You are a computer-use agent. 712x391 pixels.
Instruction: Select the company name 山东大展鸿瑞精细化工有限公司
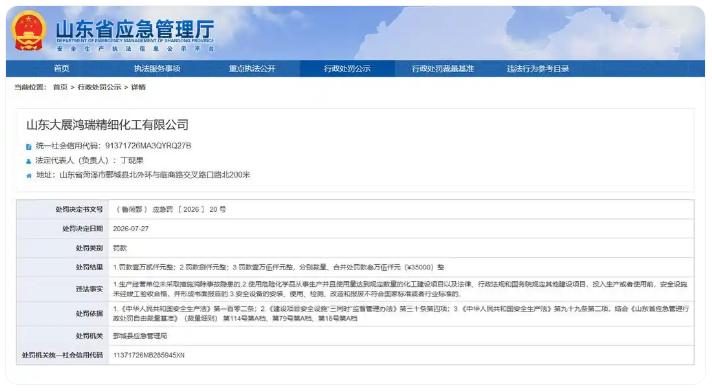pyautogui.click(x=108, y=125)
